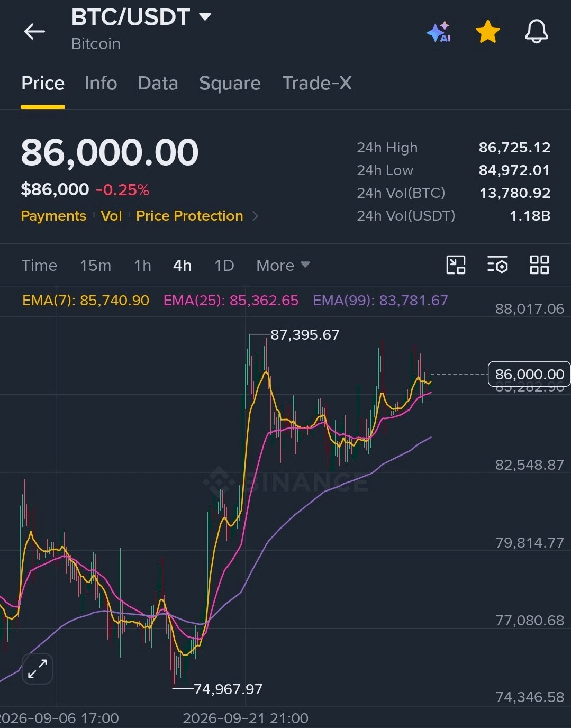Image resolution: width=571 pixels, height=728 pixels.
Task: Tap the 82,548.87 price axis label
Action: (530, 465)
